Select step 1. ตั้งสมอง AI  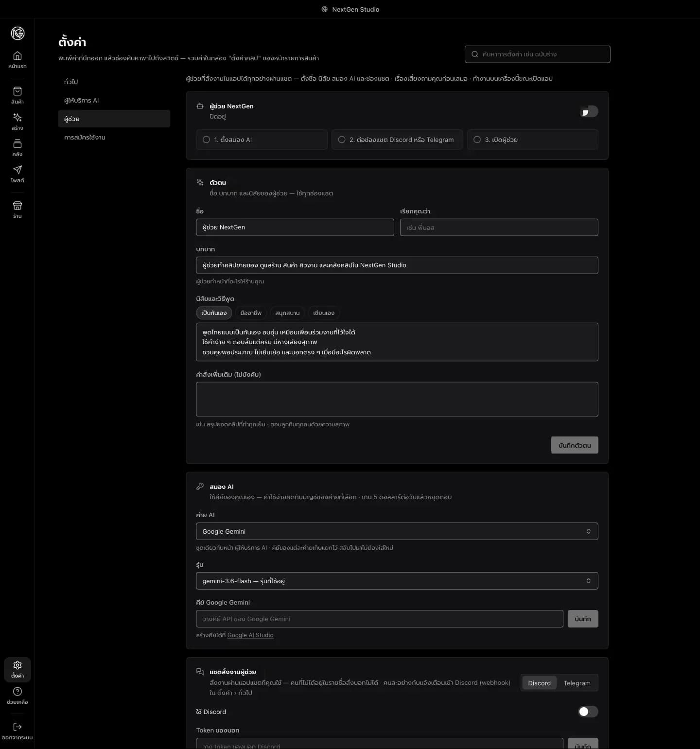(262, 139)
